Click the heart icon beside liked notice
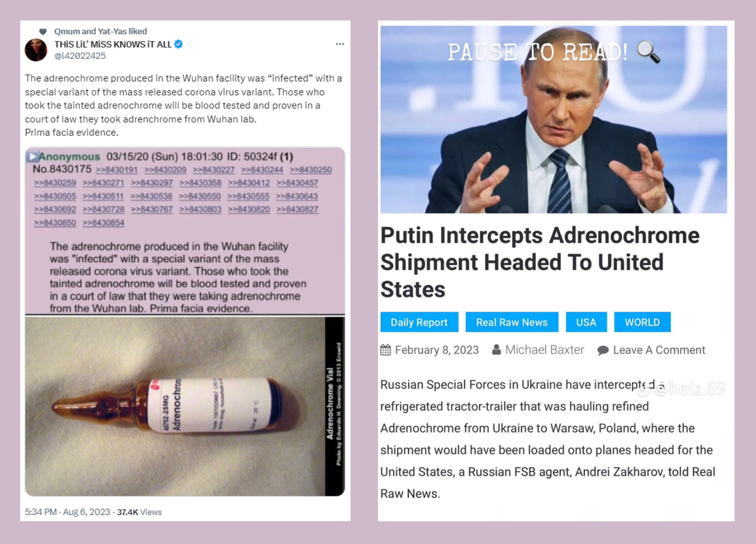Screen dimensions: 756x544 pyautogui.click(x=43, y=31)
